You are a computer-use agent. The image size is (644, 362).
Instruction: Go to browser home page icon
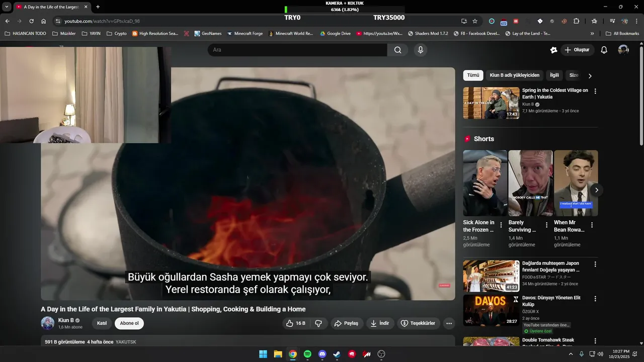(x=44, y=21)
